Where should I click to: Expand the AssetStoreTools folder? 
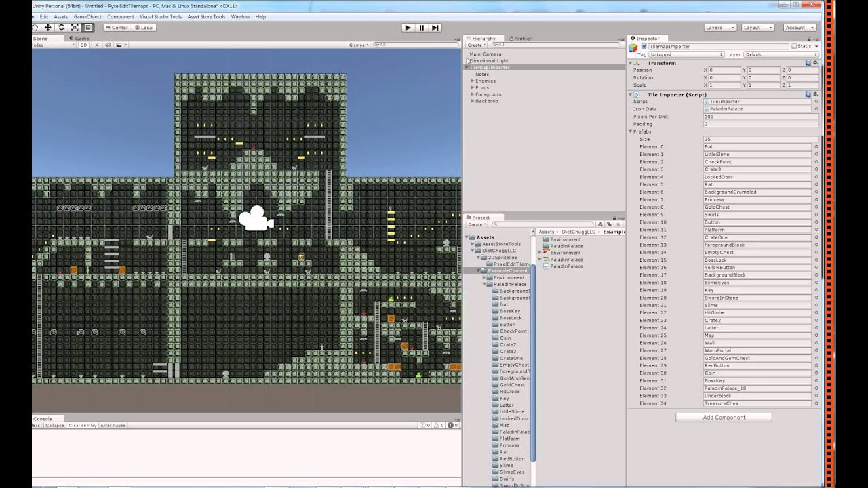473,244
